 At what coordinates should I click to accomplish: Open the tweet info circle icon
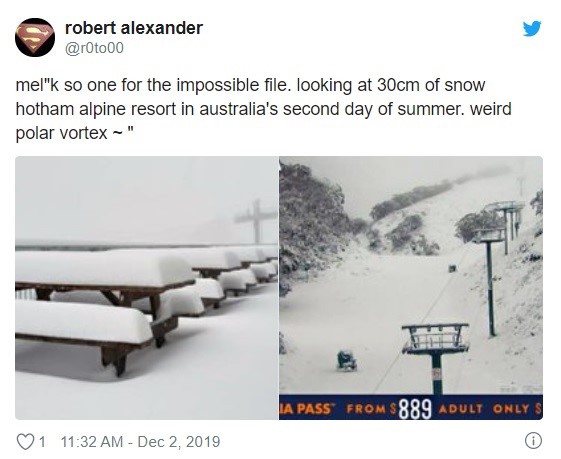coord(533,441)
